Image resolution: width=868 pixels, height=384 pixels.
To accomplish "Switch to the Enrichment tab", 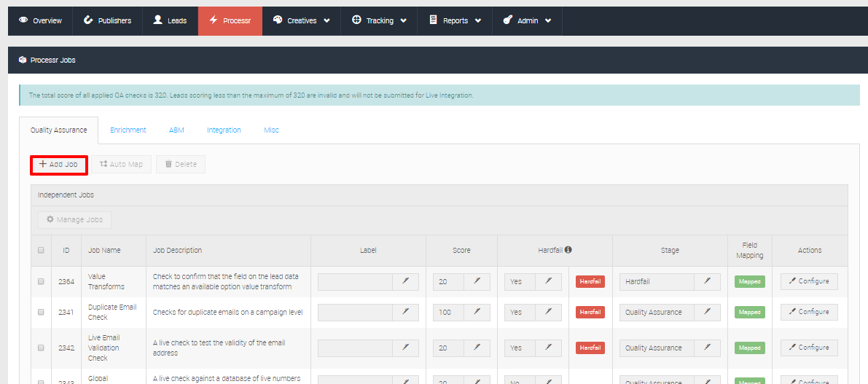I will (128, 130).
